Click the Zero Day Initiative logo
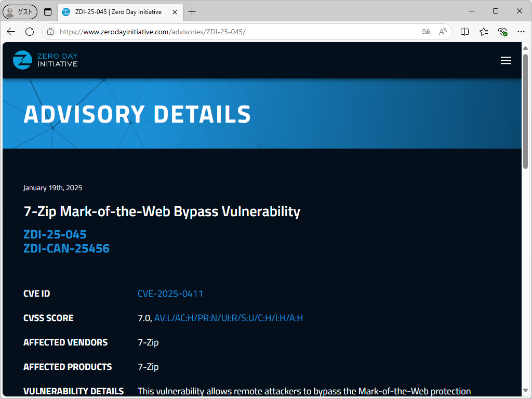Viewport: 532px width, 399px height. (45, 60)
